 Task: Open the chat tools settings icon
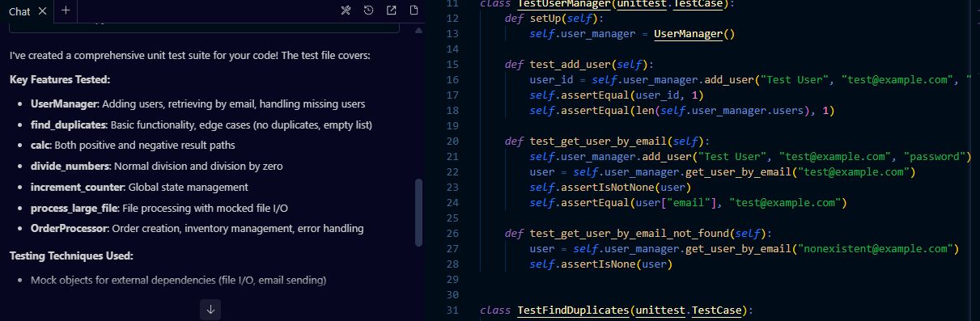coord(346,11)
